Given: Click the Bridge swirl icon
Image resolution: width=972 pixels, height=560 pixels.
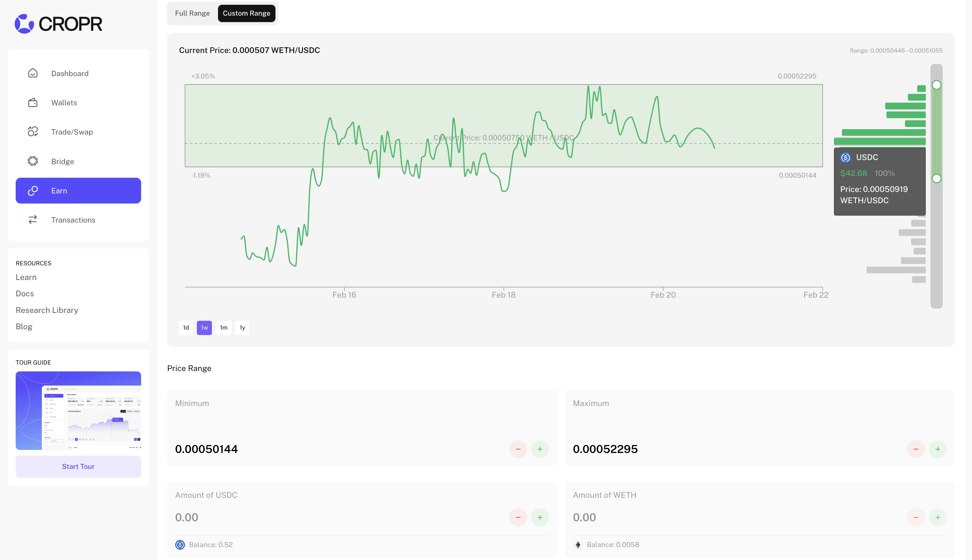Looking at the screenshot, I should 33,161.
